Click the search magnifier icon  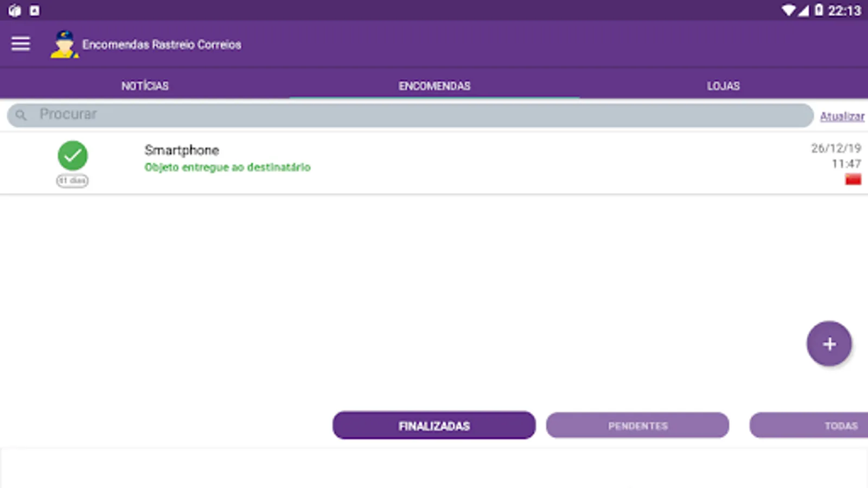pos(21,115)
